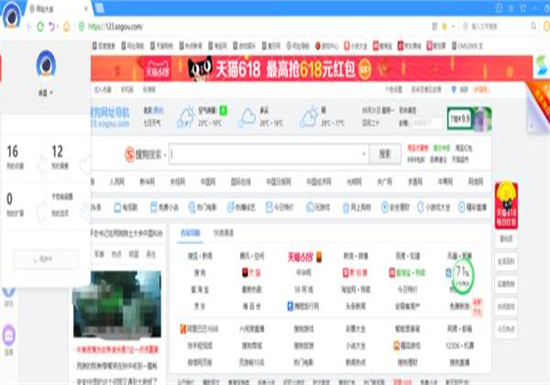This screenshot has width=550, height=385.
Task: Open the 58同城 link
Action: (303, 290)
